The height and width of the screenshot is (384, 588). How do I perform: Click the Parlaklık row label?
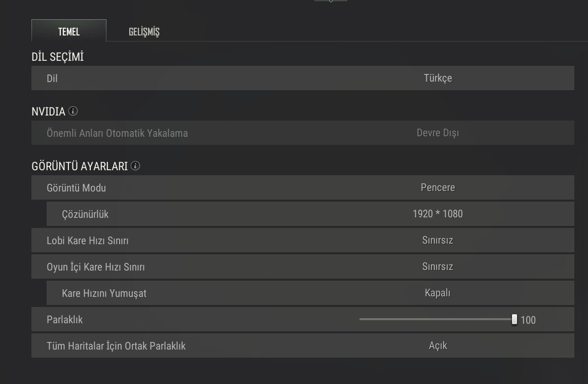point(64,320)
